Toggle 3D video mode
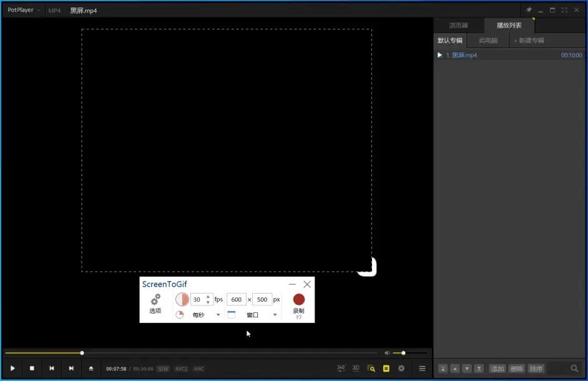Screen dimensions: 588x381 click(356, 369)
